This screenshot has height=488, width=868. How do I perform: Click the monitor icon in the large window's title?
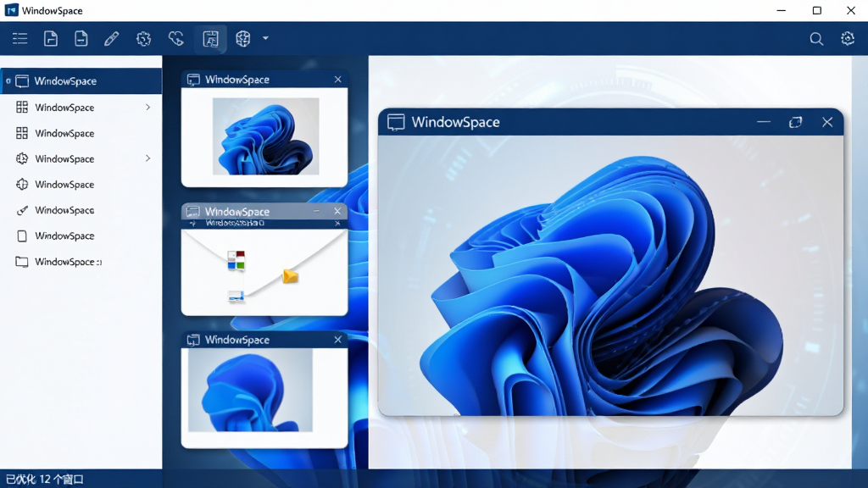point(396,122)
